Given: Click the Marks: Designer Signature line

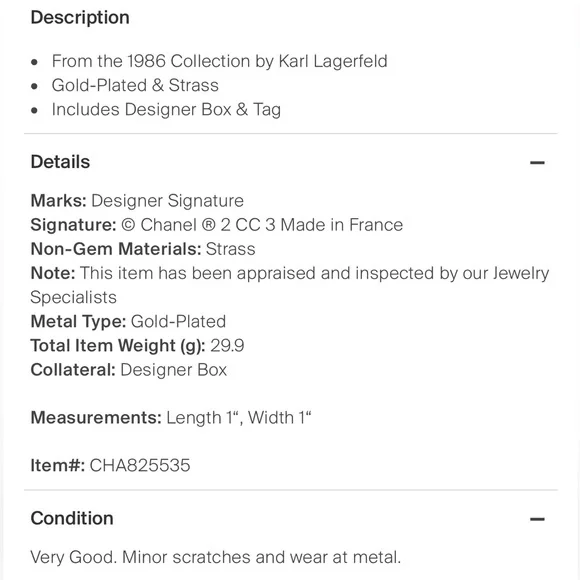Looking at the screenshot, I should (x=137, y=200).
